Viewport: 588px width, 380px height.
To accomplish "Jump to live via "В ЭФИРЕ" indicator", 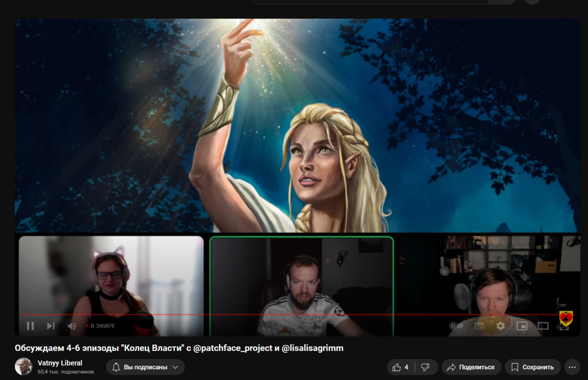I will [x=101, y=326].
